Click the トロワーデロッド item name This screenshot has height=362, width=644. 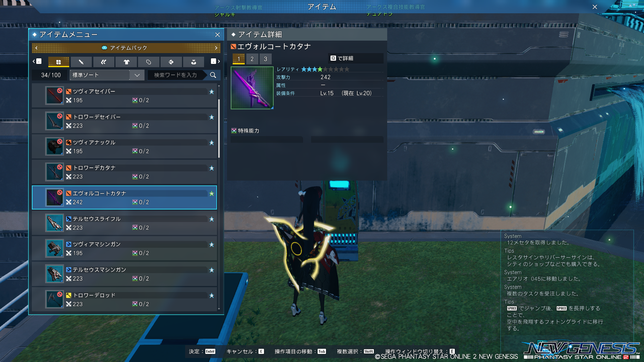(94, 296)
